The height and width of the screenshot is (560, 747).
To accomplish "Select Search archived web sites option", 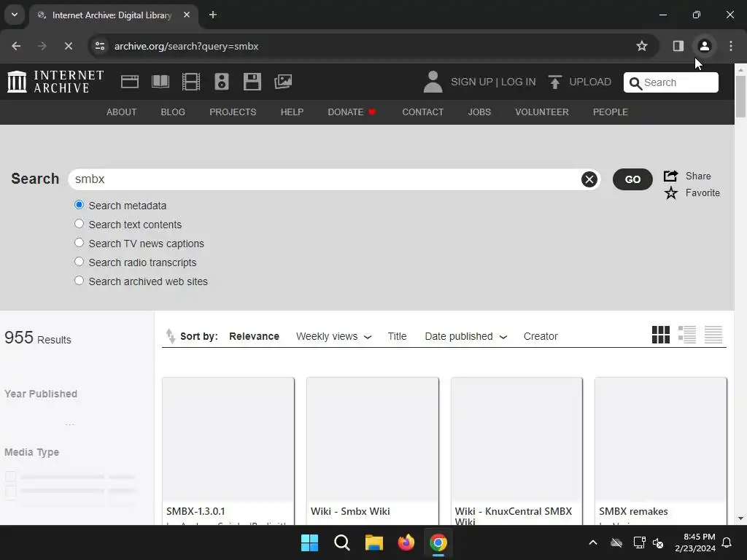I will tap(79, 281).
